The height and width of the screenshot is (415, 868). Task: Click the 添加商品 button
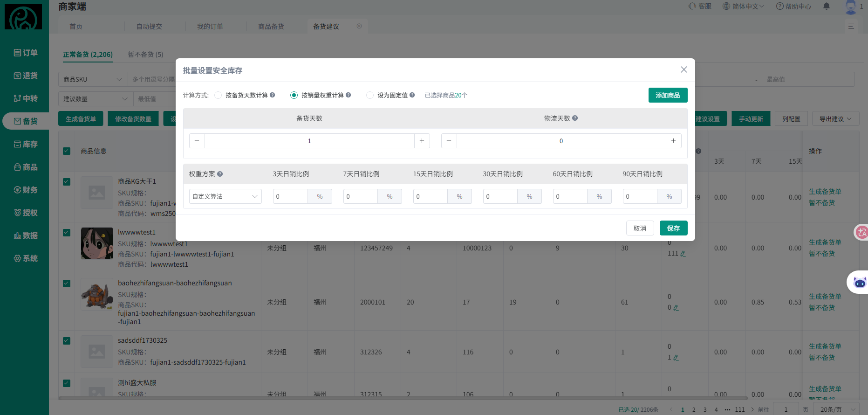pyautogui.click(x=668, y=95)
